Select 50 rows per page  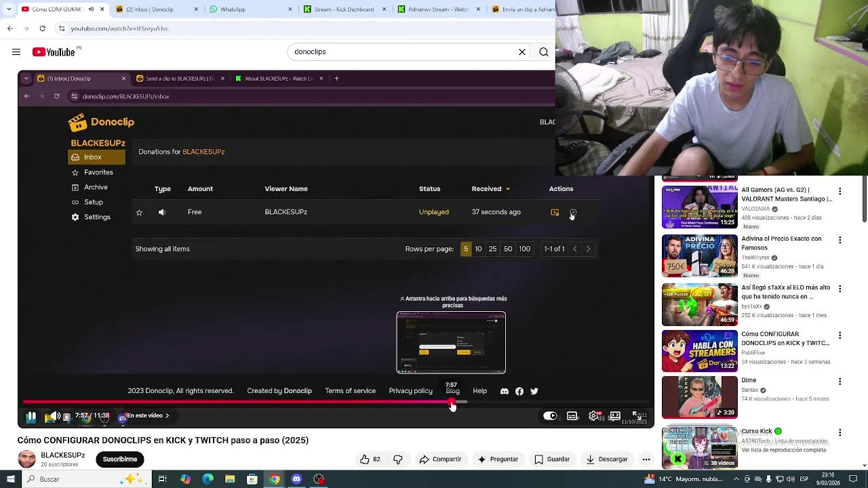[508, 249]
